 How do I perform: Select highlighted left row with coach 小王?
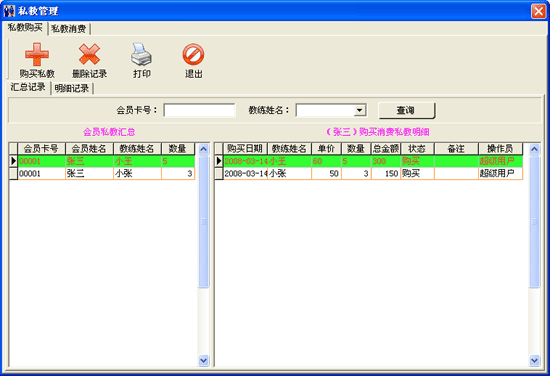[102, 161]
